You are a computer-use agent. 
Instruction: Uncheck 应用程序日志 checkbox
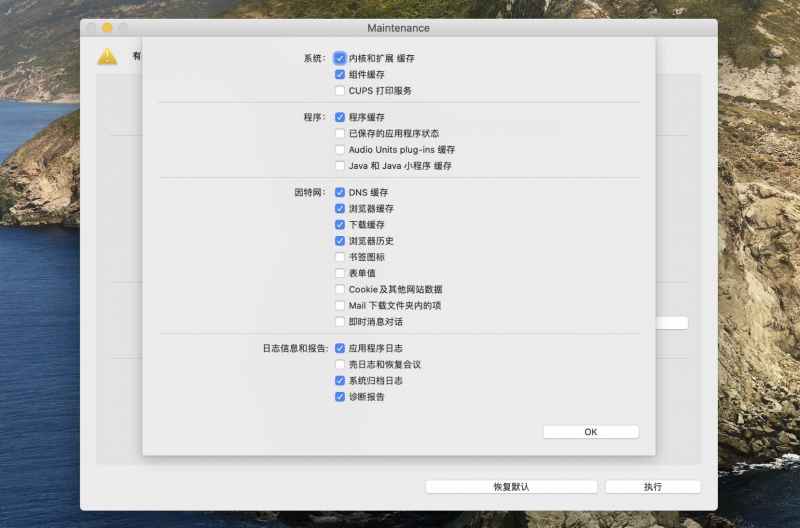tap(340, 348)
